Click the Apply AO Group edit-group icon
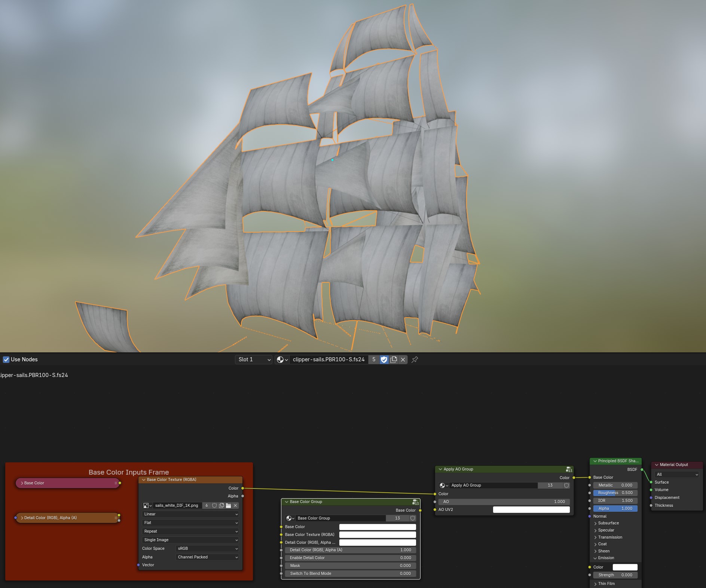 569,469
